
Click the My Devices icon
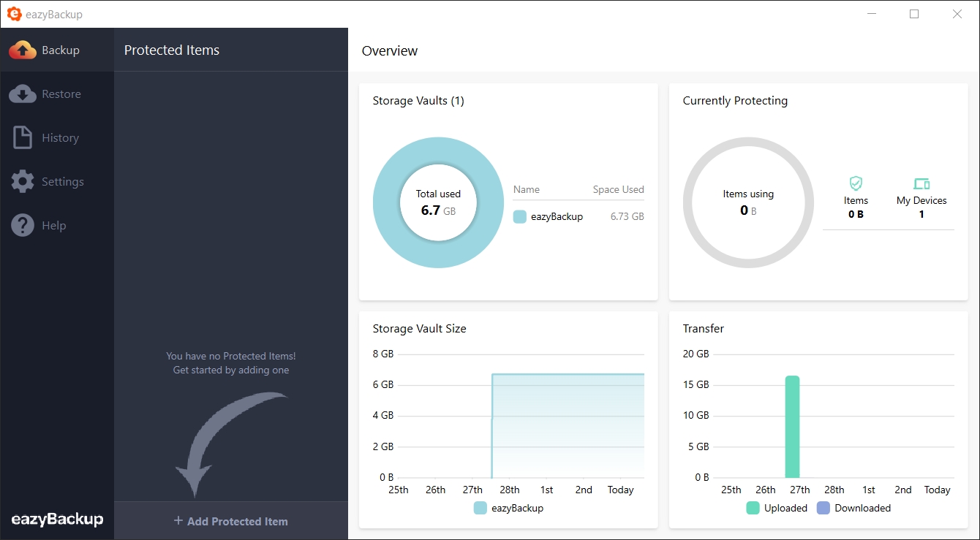coord(921,183)
